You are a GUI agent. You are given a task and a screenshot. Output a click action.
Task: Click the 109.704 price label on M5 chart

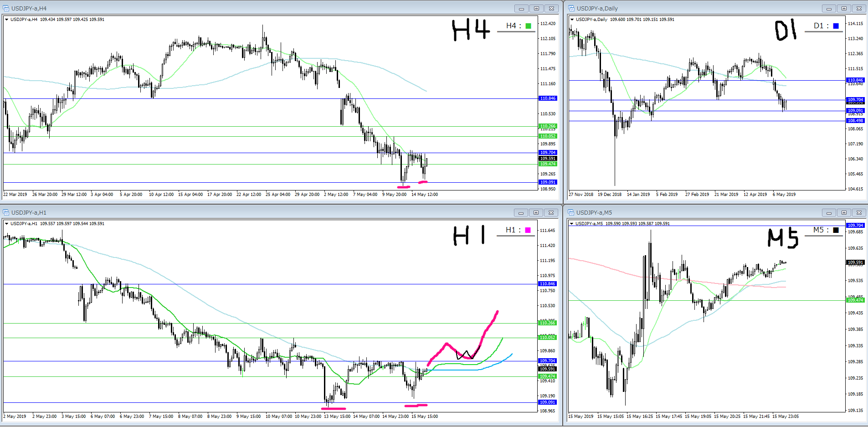855,226
